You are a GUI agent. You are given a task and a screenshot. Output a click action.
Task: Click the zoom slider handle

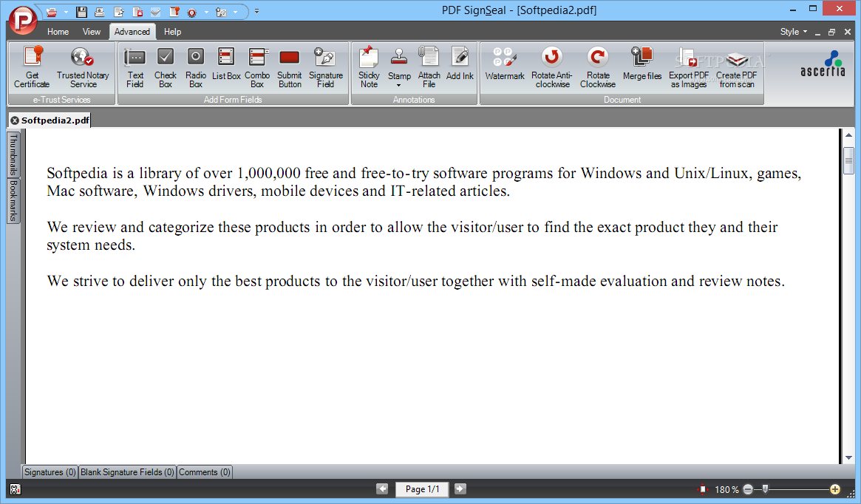765,488
